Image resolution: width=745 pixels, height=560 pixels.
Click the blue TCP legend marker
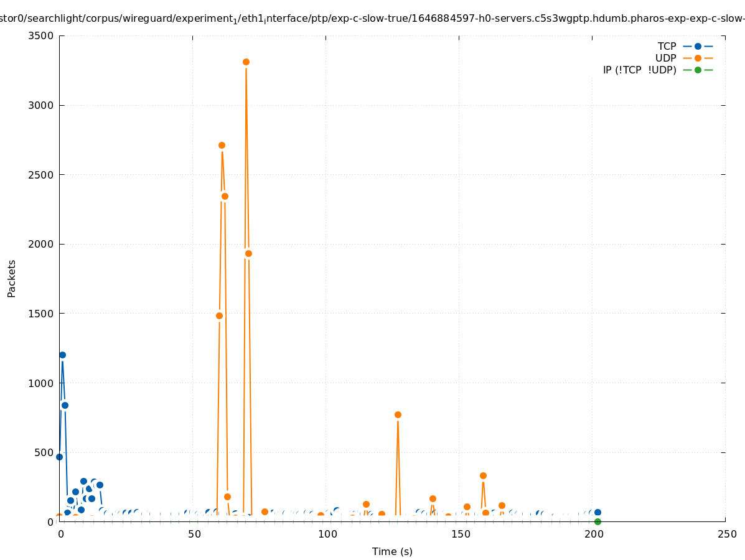(x=698, y=46)
